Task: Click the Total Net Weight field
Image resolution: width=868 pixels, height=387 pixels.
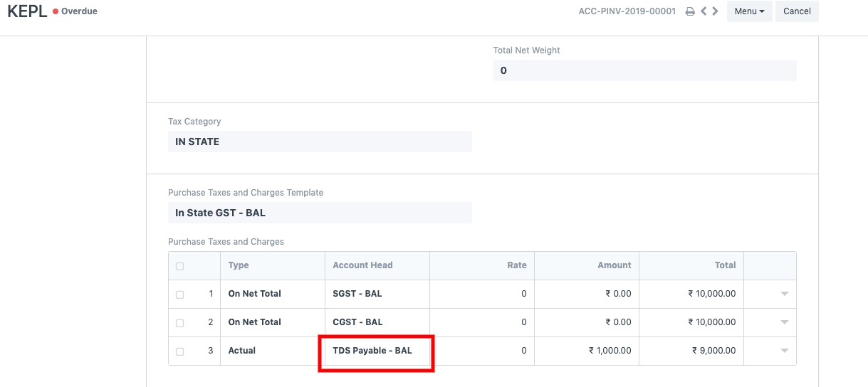Action: [x=644, y=70]
